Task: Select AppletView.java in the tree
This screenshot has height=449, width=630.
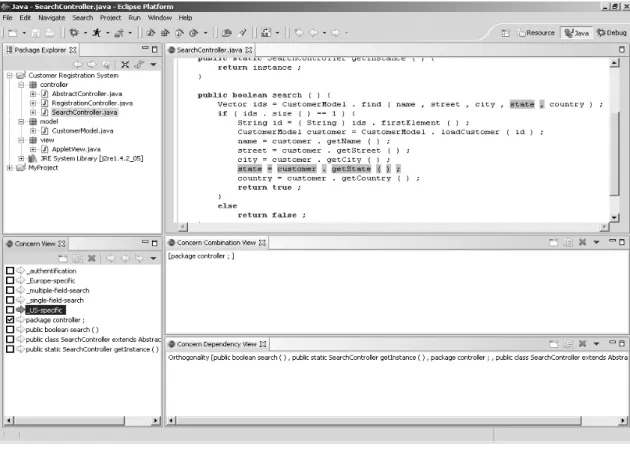Action: tap(76, 149)
